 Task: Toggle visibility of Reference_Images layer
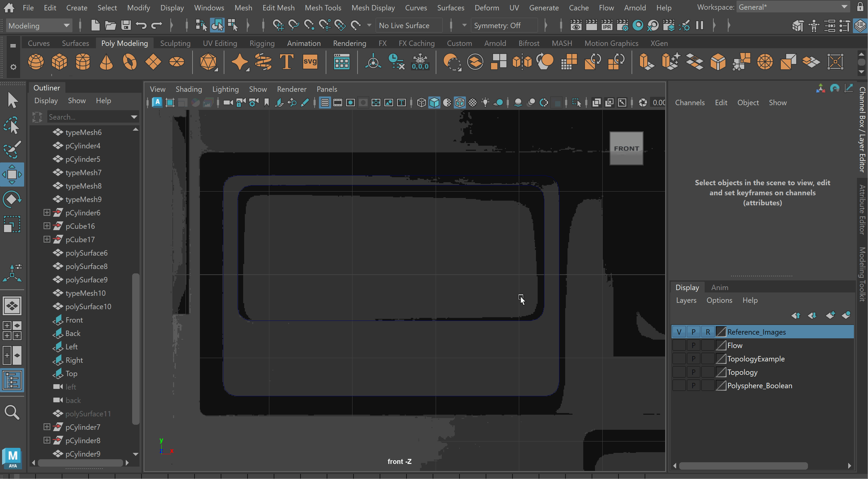[679, 332]
